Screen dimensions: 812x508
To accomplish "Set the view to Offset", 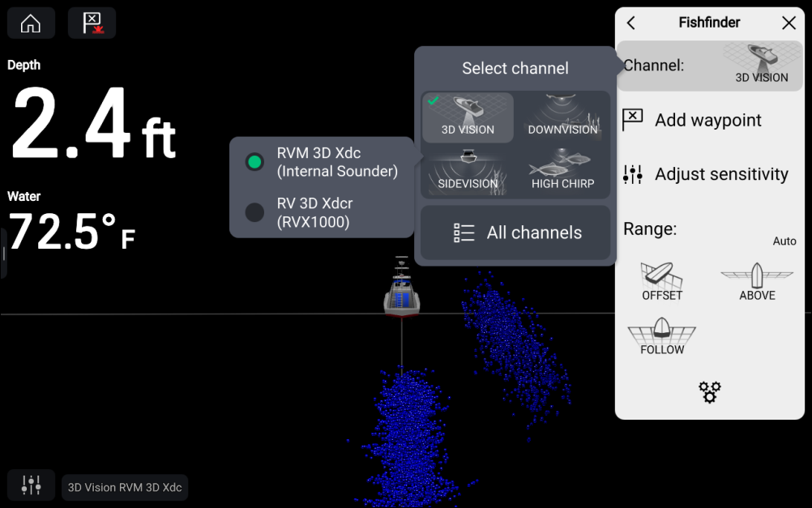I will (x=662, y=281).
